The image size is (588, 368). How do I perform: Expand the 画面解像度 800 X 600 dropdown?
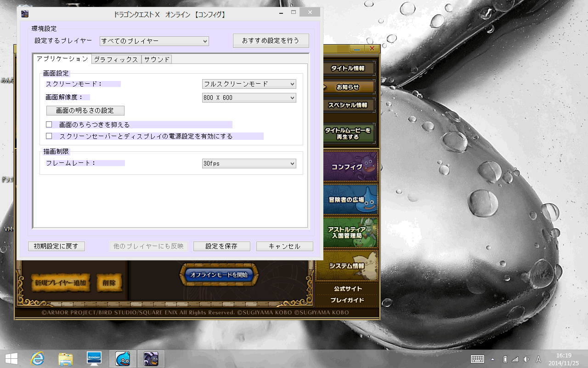[249, 98]
